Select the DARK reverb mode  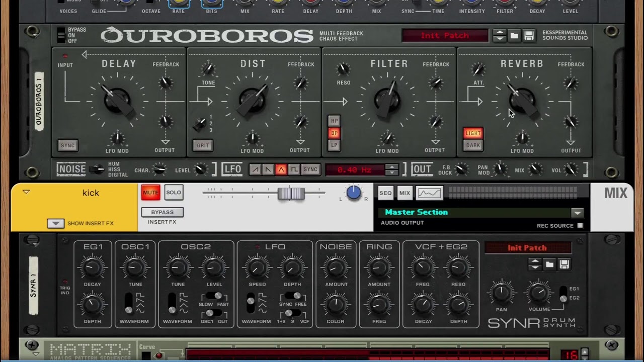[x=473, y=145]
